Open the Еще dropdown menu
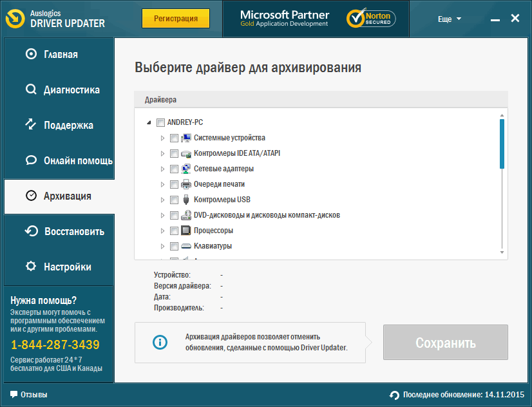The width and height of the screenshot is (532, 407). [x=449, y=19]
